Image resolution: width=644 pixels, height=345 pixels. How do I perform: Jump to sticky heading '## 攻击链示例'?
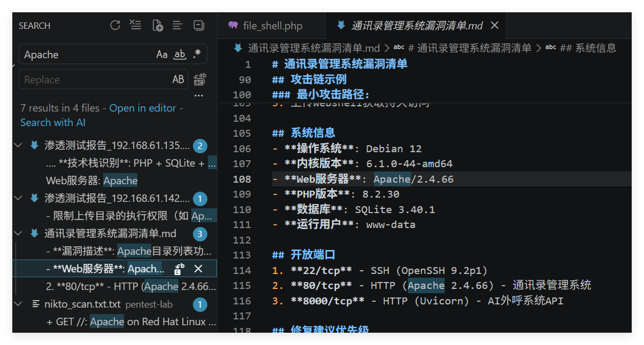[309, 80]
